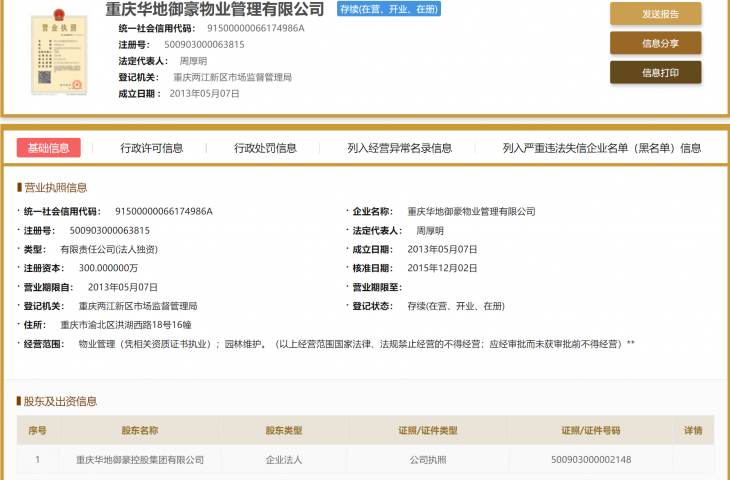Click the 股东名称 column header
The height and width of the screenshot is (480, 730).
tap(140, 431)
